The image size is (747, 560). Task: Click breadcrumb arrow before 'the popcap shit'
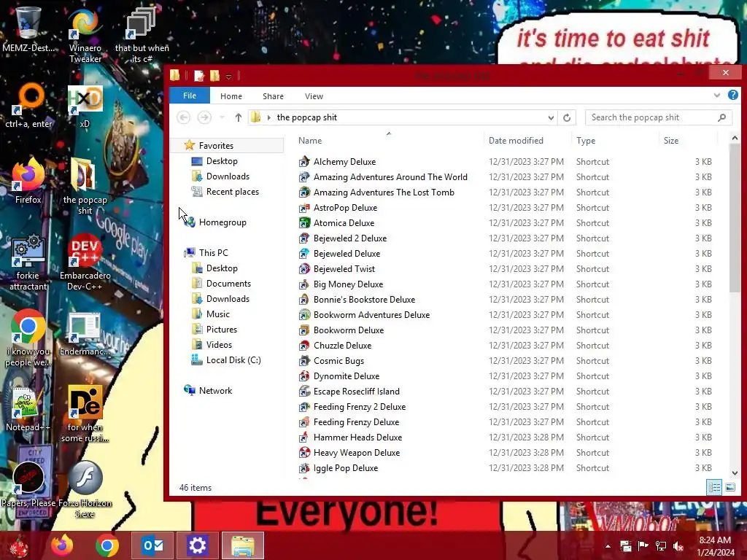click(x=269, y=117)
